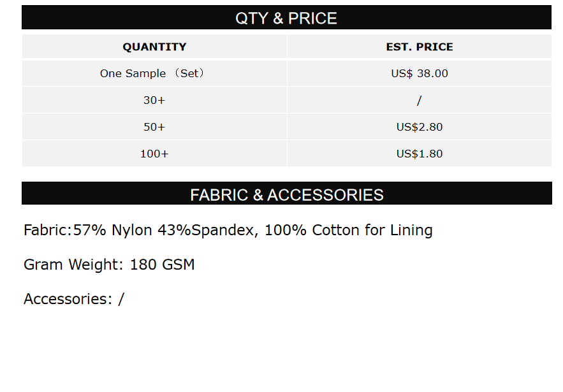Viewport: 563px width, 392px height.
Task: Select the 50+ quantity cell
Action: (154, 127)
